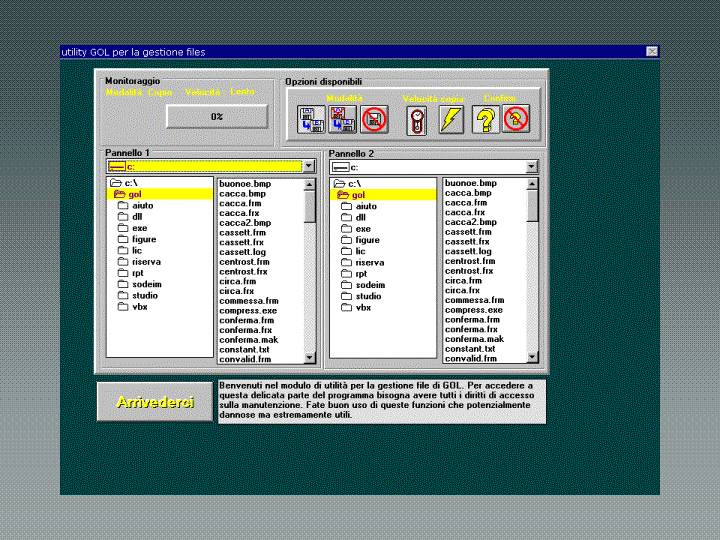Select the gol folder in Pannello 2
The width and height of the screenshot is (720, 540).
coord(358,195)
